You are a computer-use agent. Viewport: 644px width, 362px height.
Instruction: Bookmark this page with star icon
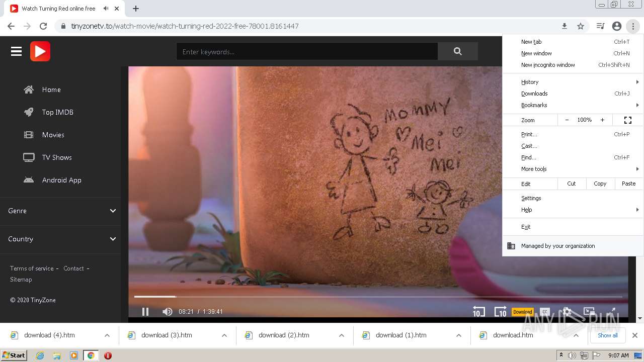pos(581,26)
